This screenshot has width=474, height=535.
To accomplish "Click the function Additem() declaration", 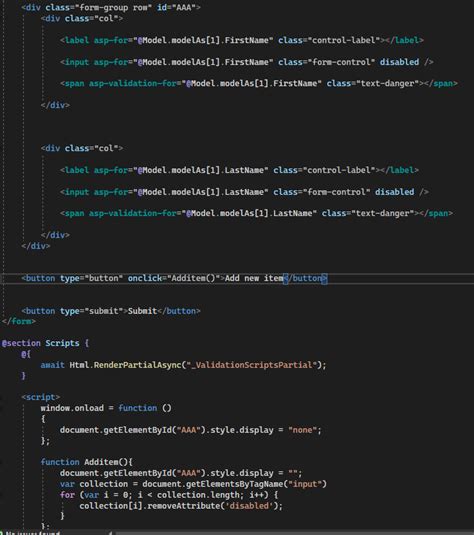I will 86,462.
